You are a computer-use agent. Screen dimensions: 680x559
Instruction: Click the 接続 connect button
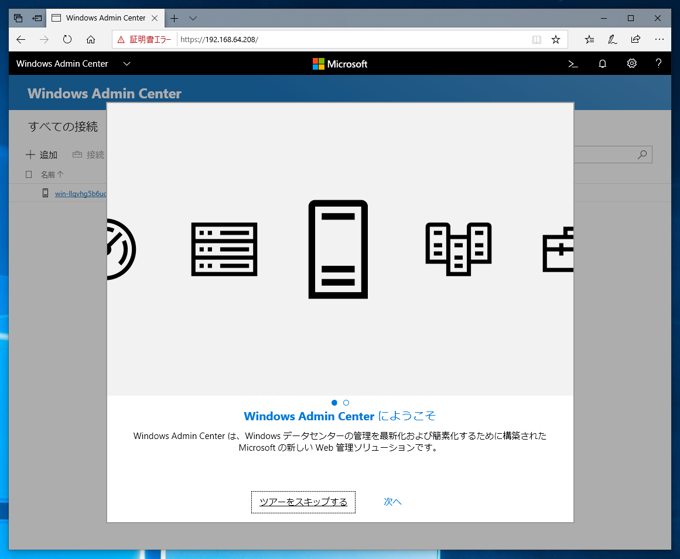(x=88, y=155)
